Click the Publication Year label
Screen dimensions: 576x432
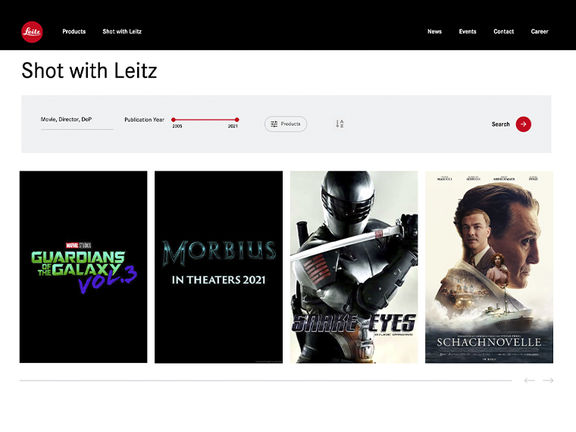(x=144, y=120)
